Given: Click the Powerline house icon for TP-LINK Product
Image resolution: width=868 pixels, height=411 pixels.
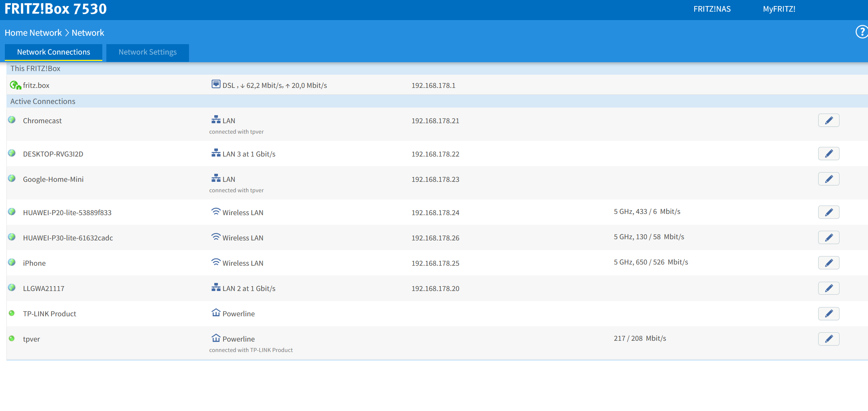Looking at the screenshot, I should 216,312.
